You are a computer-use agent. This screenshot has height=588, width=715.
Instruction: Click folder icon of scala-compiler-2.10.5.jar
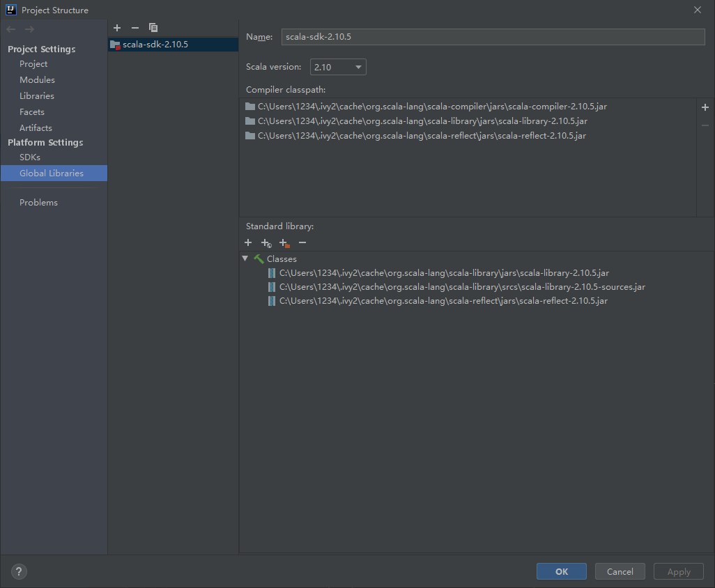250,106
